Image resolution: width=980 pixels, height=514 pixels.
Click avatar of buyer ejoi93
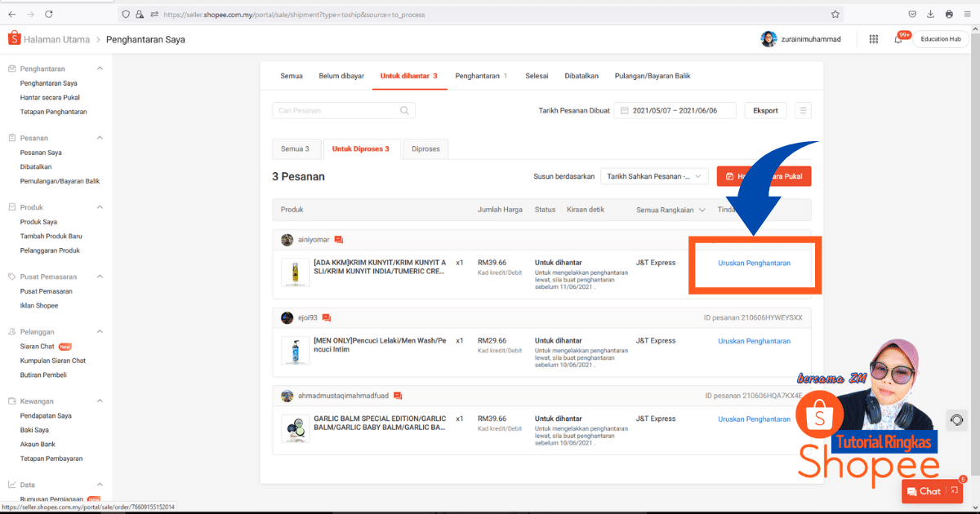point(287,317)
